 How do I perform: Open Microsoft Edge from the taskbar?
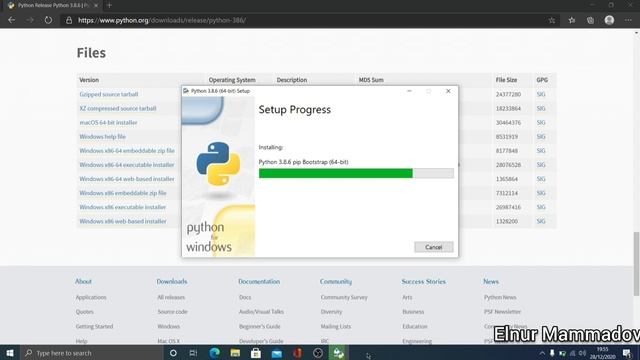(214, 353)
